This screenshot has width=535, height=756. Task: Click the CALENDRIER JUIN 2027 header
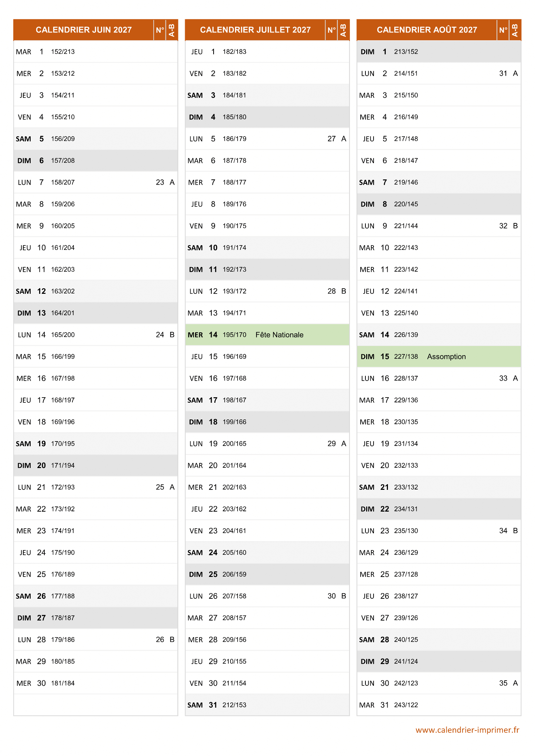pyautogui.click(x=84, y=30)
